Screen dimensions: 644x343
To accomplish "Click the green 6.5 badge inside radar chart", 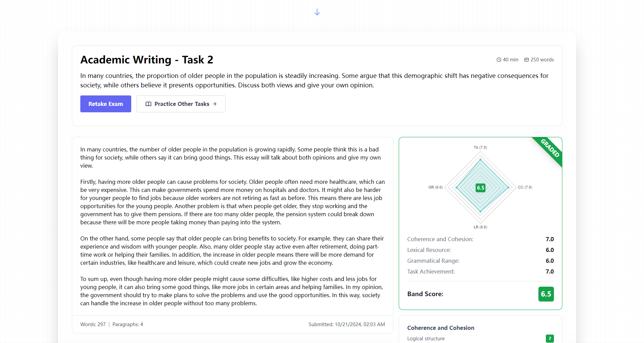I will pyautogui.click(x=480, y=188).
